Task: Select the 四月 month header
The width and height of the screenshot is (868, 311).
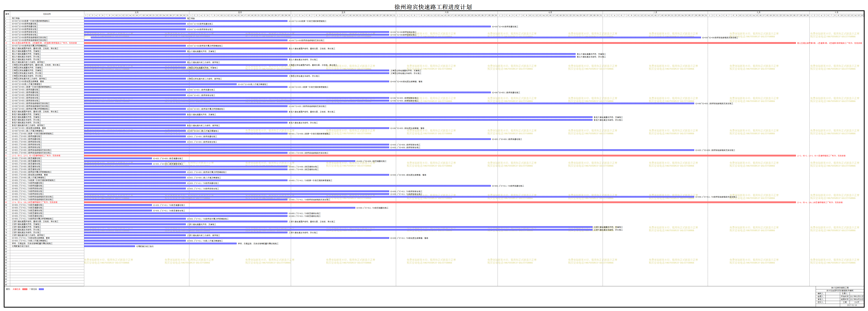Action: (240, 12)
